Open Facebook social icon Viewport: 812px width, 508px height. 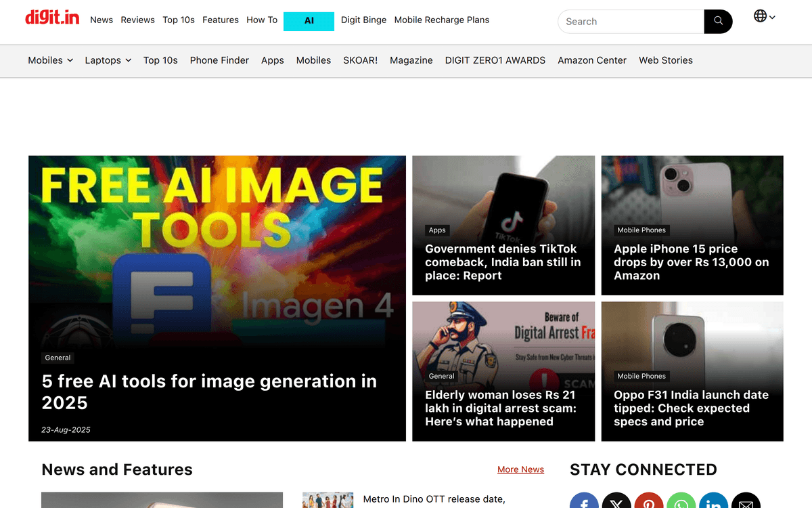pyautogui.click(x=584, y=501)
